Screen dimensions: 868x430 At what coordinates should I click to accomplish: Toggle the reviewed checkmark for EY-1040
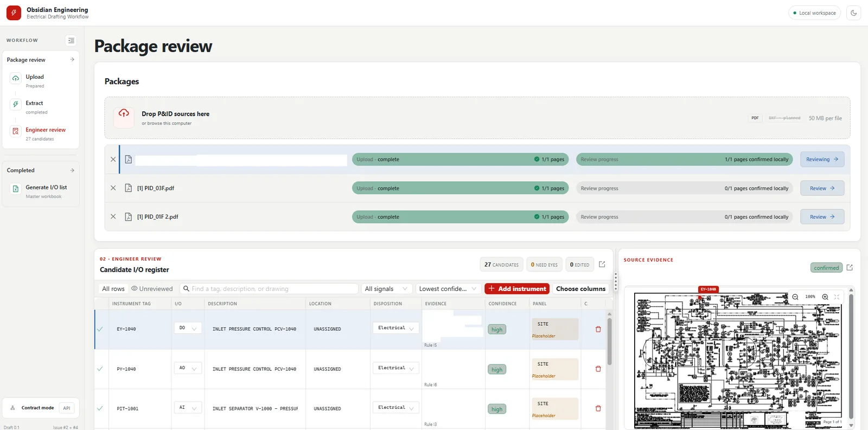click(100, 329)
